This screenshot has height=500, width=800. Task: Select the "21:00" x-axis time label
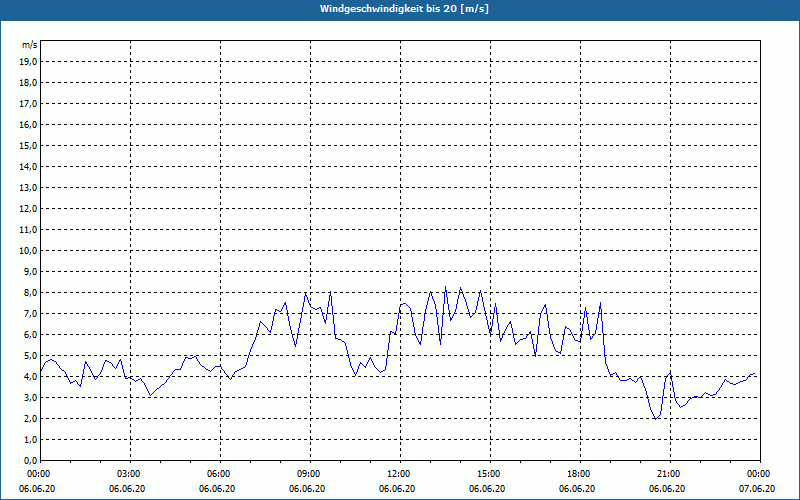[x=667, y=474]
